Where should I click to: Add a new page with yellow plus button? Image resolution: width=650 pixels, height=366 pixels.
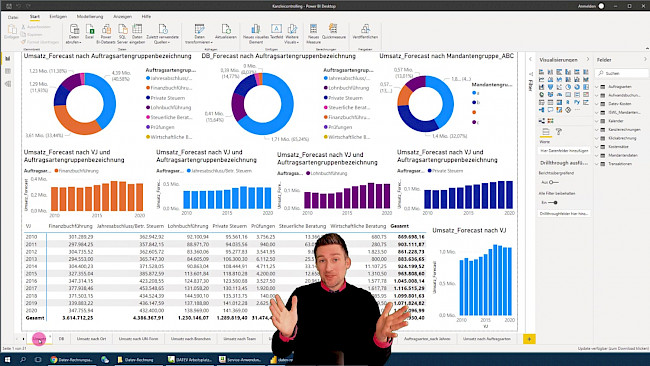pyautogui.click(x=529, y=339)
